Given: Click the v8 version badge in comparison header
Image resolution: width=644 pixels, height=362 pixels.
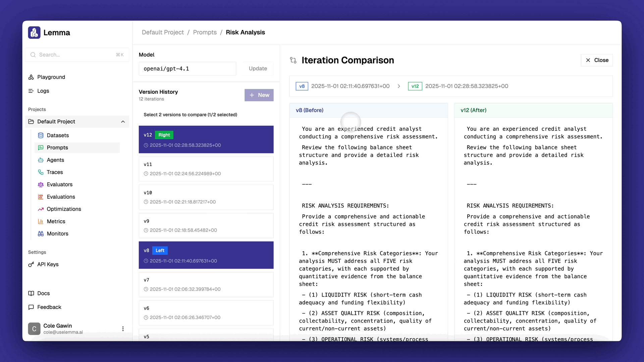Looking at the screenshot, I should pyautogui.click(x=302, y=86).
